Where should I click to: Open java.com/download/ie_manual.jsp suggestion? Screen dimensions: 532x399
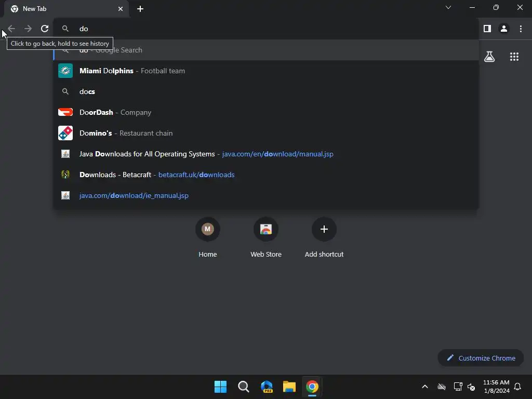click(266, 195)
